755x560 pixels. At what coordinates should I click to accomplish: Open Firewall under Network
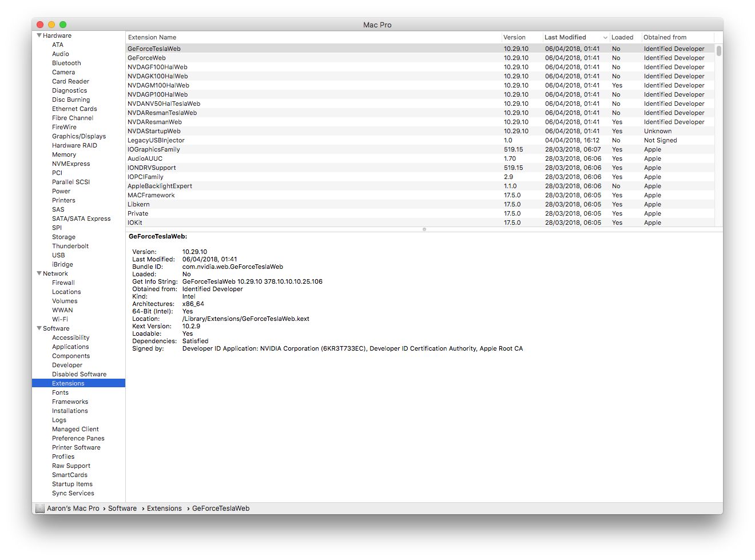coord(63,283)
